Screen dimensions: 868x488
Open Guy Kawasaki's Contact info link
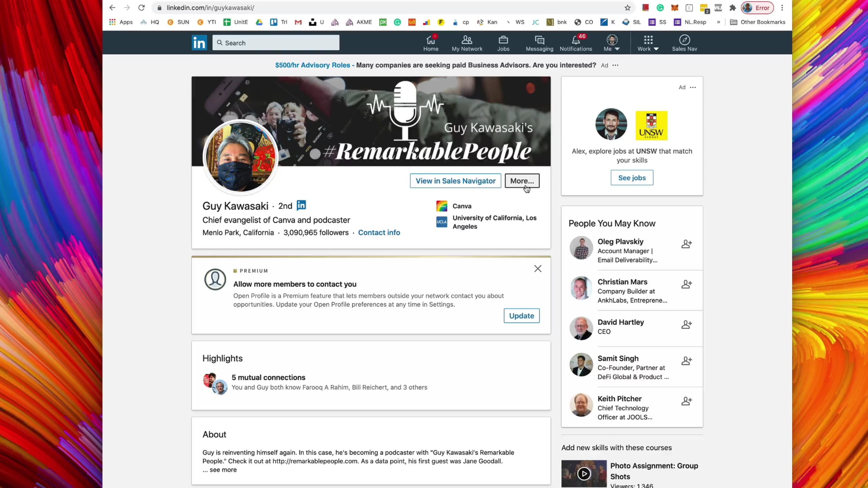point(379,232)
